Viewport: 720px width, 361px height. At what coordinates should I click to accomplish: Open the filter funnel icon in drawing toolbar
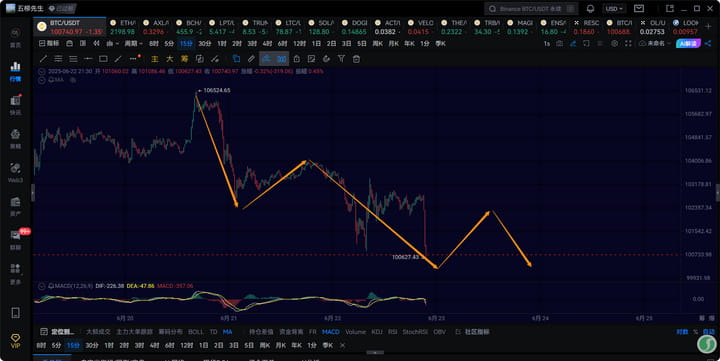341,59
